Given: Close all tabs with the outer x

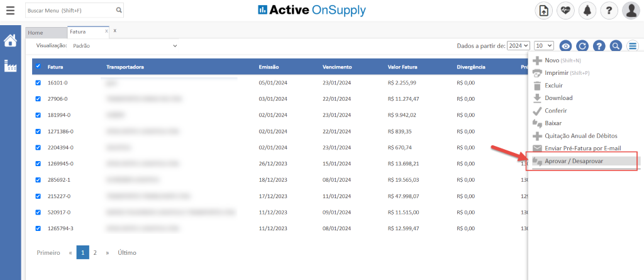Looking at the screenshot, I should 115,30.
